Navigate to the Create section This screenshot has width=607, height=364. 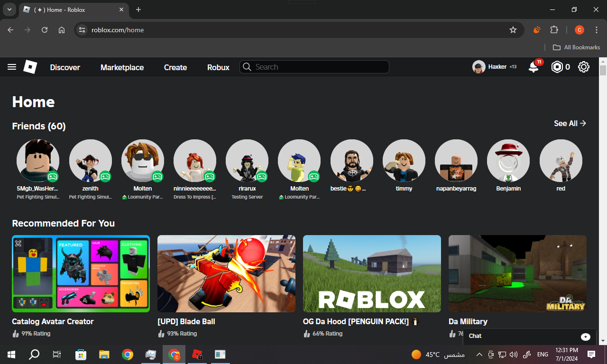tap(175, 67)
